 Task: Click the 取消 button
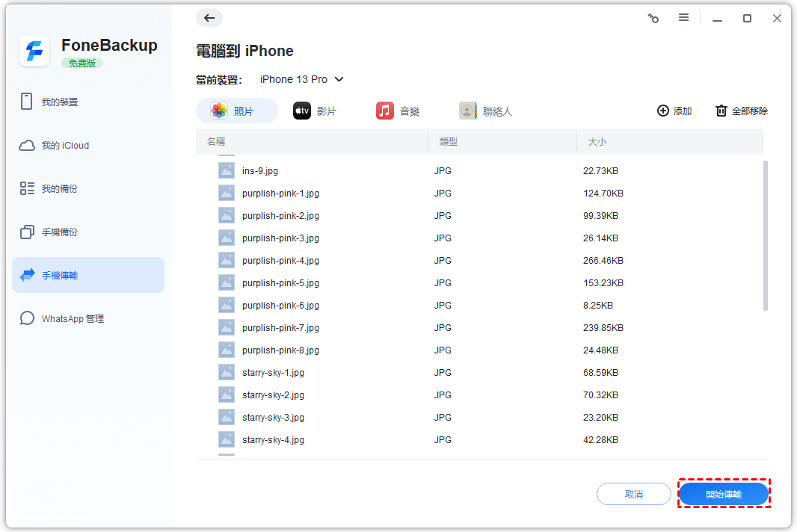click(x=634, y=494)
